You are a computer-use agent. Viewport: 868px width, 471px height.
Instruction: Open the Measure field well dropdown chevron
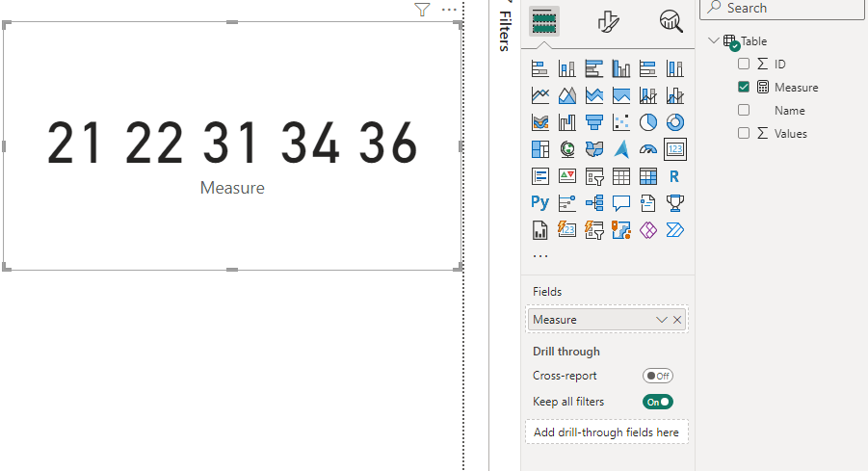point(662,320)
